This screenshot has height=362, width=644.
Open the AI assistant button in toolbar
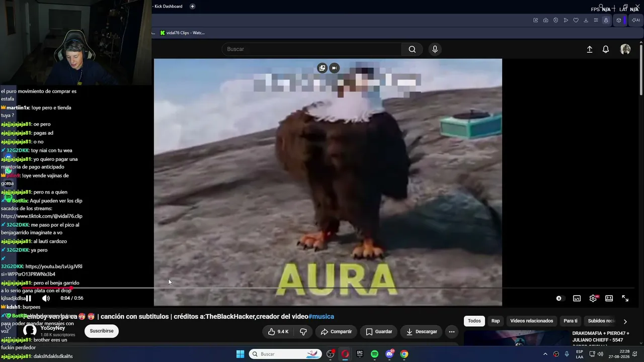coord(636,20)
